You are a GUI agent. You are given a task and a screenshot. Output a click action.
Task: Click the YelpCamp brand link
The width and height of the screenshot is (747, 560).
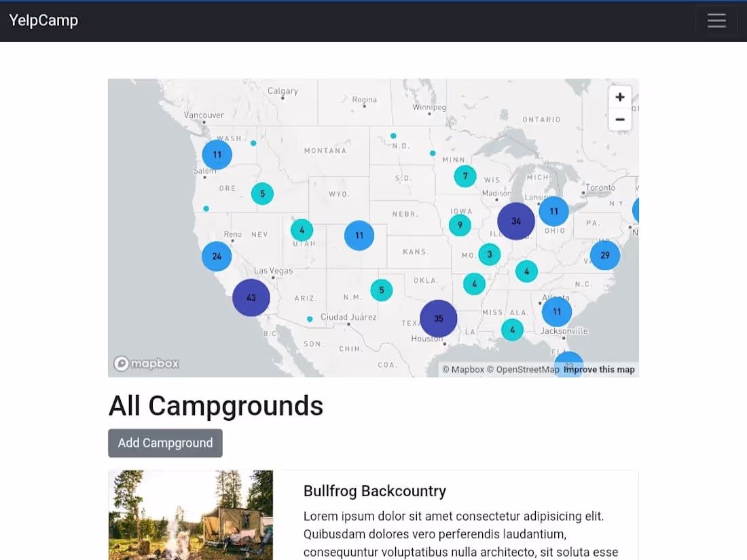(x=43, y=20)
